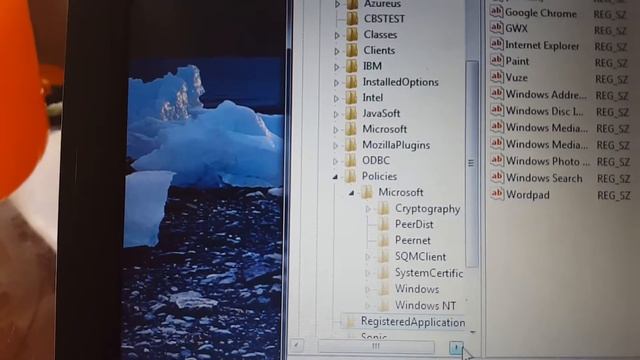Click the tree vertical scrollbar thumb
This screenshot has height=360, width=640.
tap(471, 164)
